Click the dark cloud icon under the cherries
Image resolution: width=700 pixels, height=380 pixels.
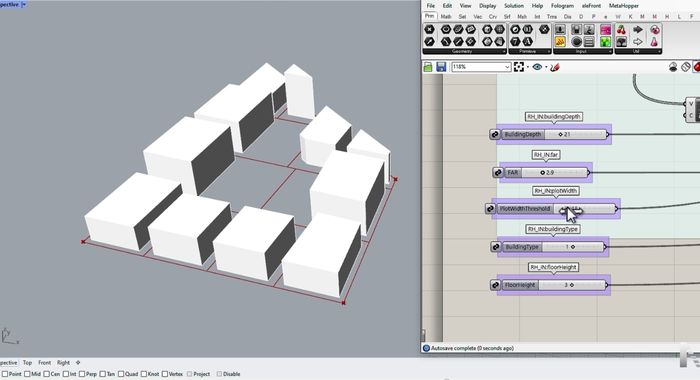[x=621, y=42]
